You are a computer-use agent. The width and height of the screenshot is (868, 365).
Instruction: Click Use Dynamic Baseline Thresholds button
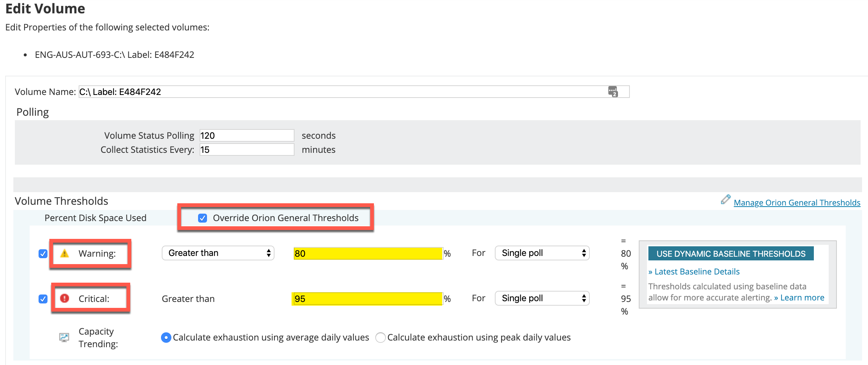[731, 254]
